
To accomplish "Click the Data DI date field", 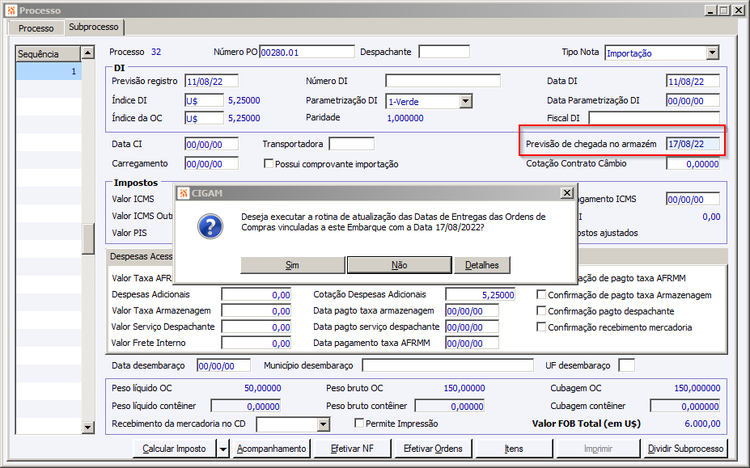I will [693, 81].
